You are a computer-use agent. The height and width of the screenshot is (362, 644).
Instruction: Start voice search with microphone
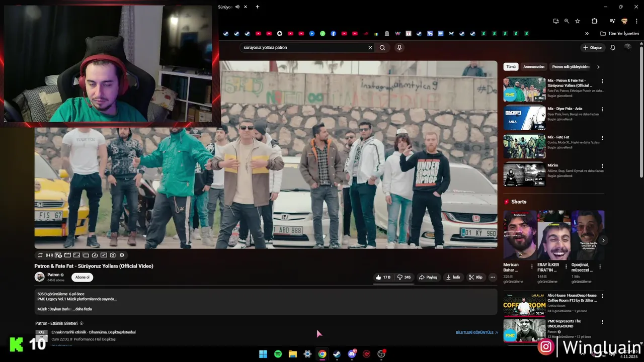[399, 48]
